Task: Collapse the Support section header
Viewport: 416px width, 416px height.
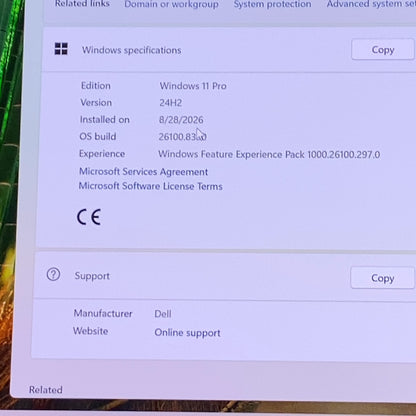Action: (x=225, y=277)
